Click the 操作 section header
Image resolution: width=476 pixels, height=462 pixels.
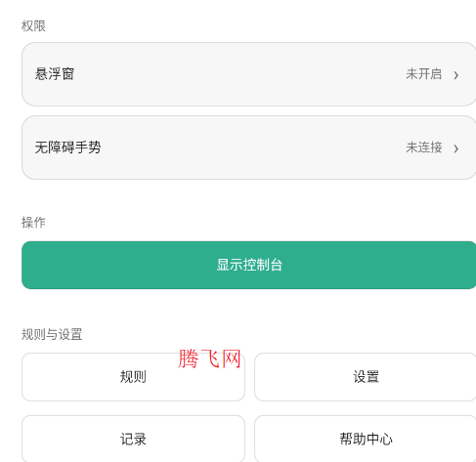pyautogui.click(x=33, y=223)
